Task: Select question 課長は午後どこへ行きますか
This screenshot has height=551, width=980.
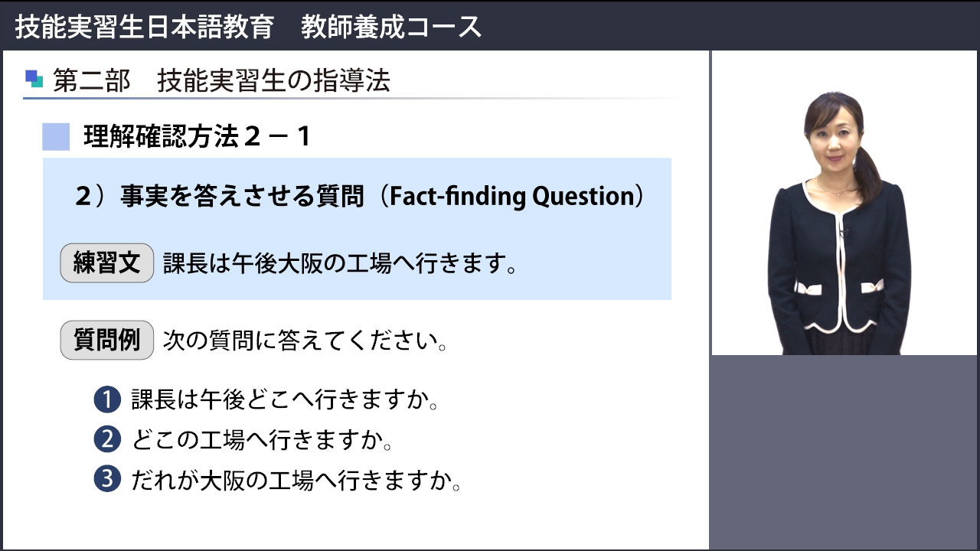Action: click(285, 400)
